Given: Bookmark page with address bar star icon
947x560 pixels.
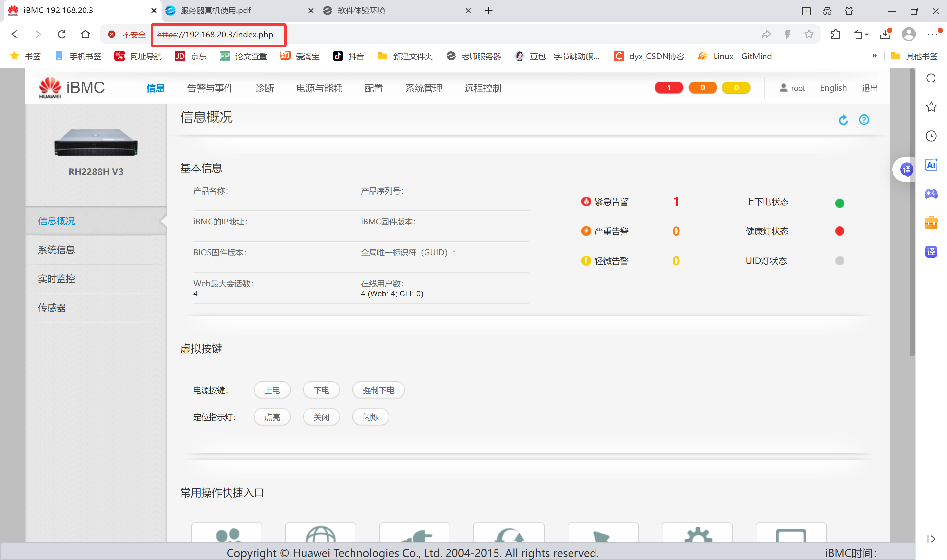Looking at the screenshot, I should (x=809, y=35).
